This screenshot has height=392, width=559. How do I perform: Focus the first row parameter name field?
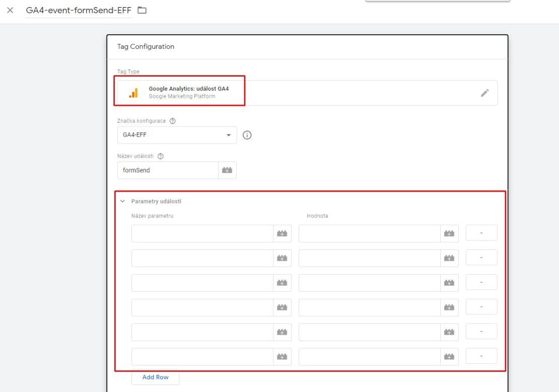point(202,233)
